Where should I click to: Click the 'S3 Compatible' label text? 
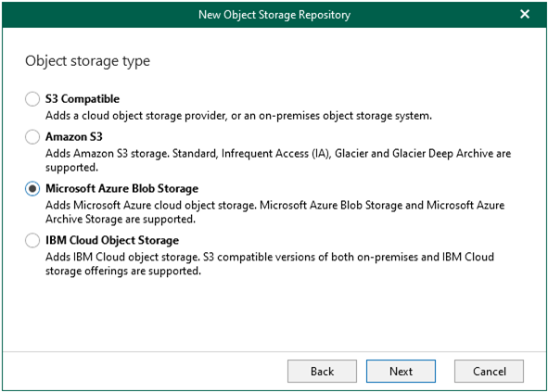tap(83, 99)
